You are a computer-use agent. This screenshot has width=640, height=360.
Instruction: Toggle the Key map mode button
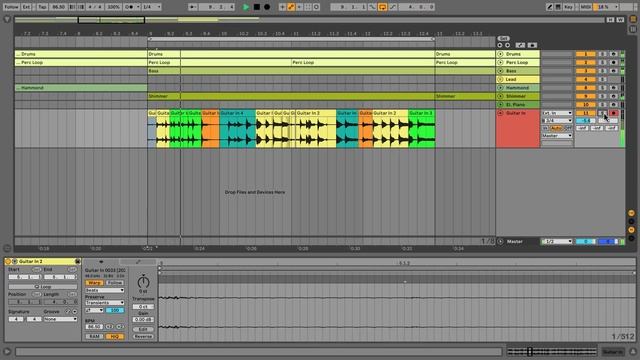(x=568, y=7)
